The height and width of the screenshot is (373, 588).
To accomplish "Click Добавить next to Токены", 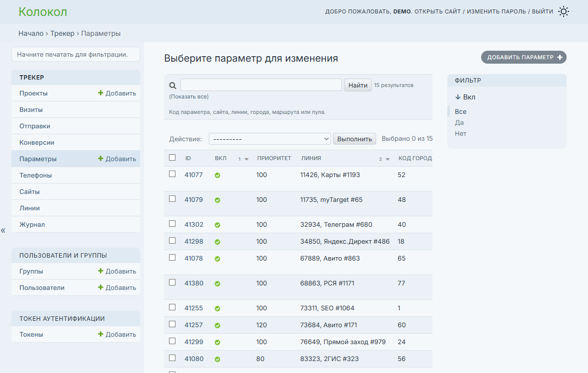I will tap(117, 334).
